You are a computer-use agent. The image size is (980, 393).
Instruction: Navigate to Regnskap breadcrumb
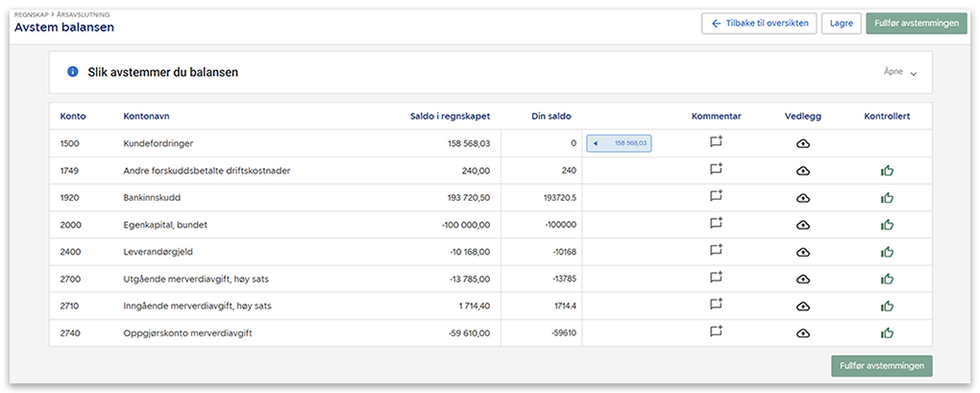tap(32, 15)
